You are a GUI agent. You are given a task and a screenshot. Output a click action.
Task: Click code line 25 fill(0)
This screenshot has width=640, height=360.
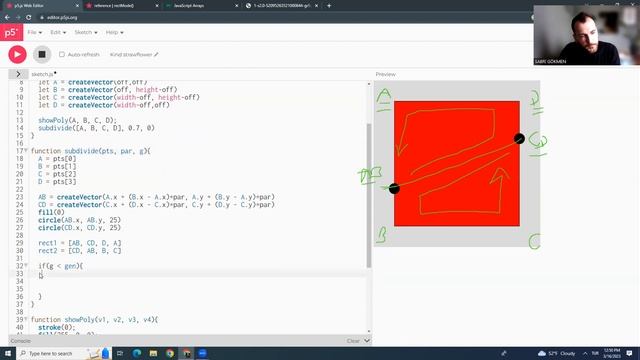(51, 212)
